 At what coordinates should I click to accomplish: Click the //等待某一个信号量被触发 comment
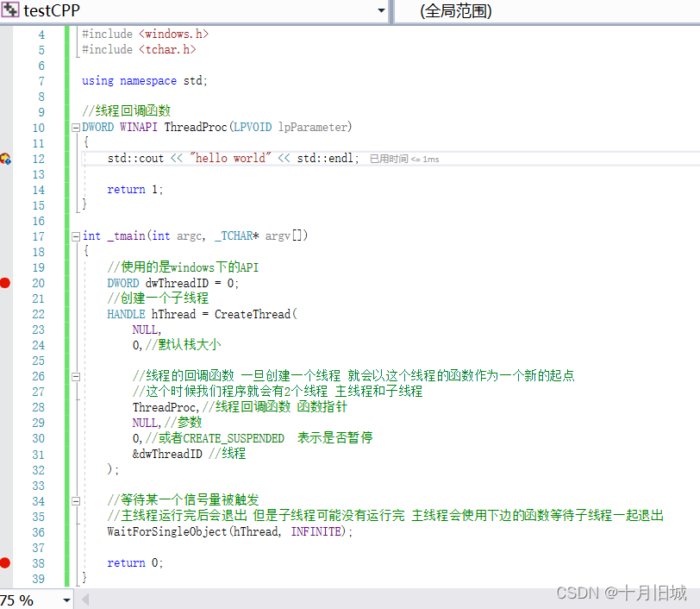[183, 500]
